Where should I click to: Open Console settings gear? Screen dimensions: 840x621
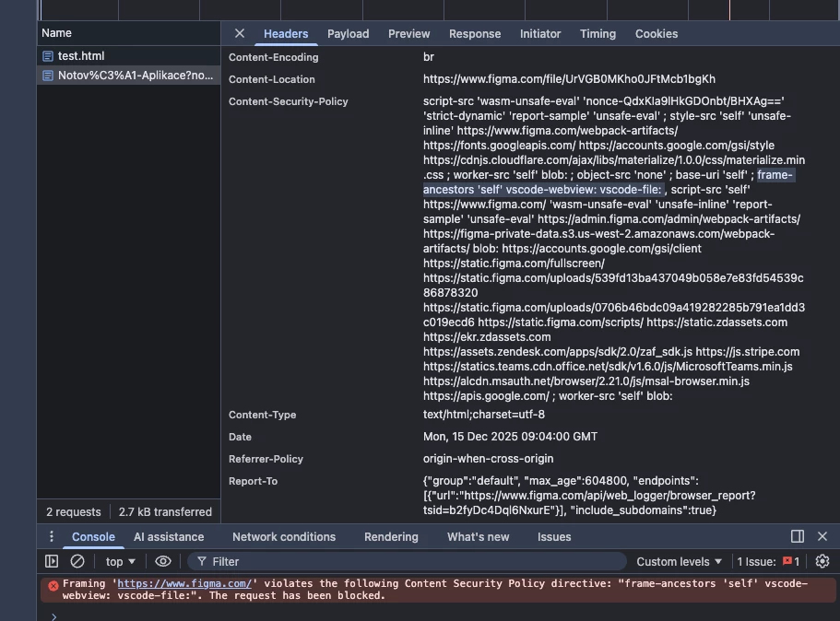click(x=822, y=561)
